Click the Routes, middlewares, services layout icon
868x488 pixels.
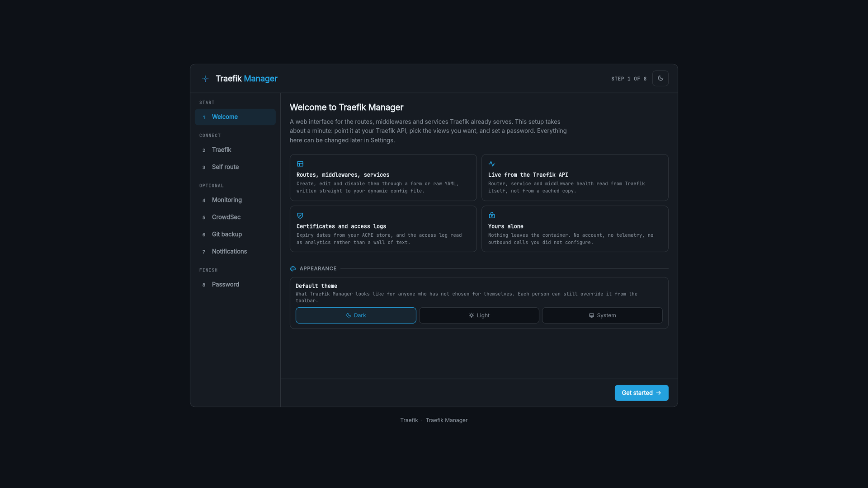tap(300, 164)
